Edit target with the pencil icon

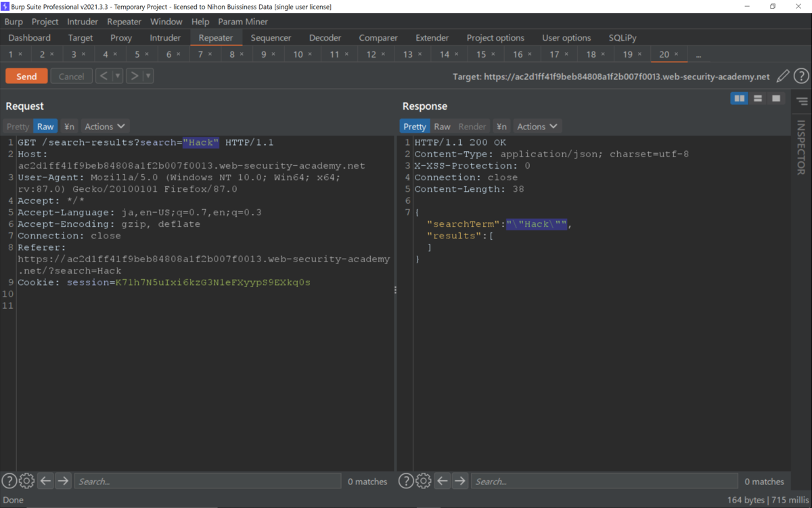click(783, 77)
